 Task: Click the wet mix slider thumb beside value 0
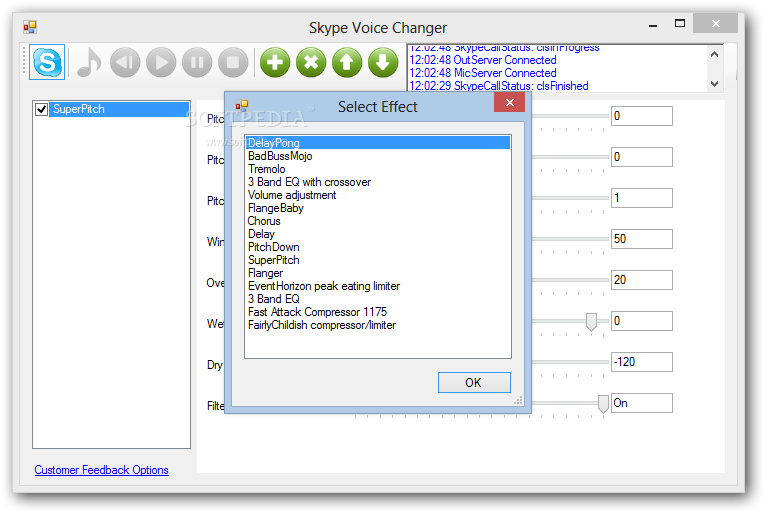tap(591, 322)
